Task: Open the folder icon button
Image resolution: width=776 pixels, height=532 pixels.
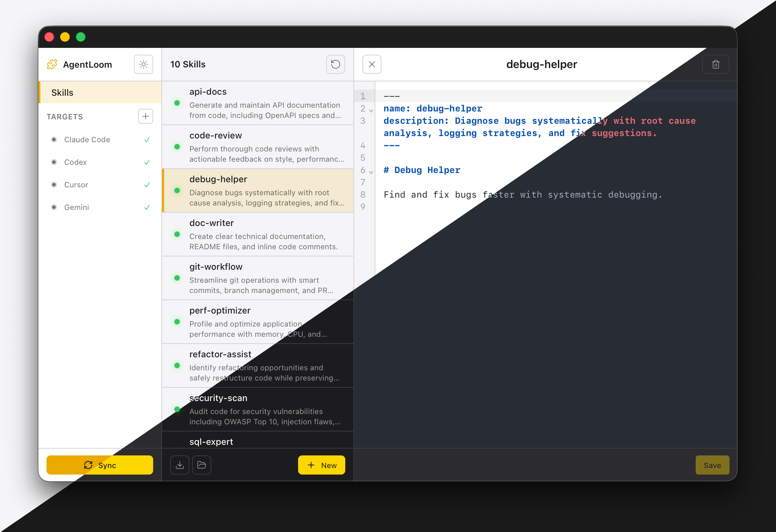Action: (x=202, y=465)
